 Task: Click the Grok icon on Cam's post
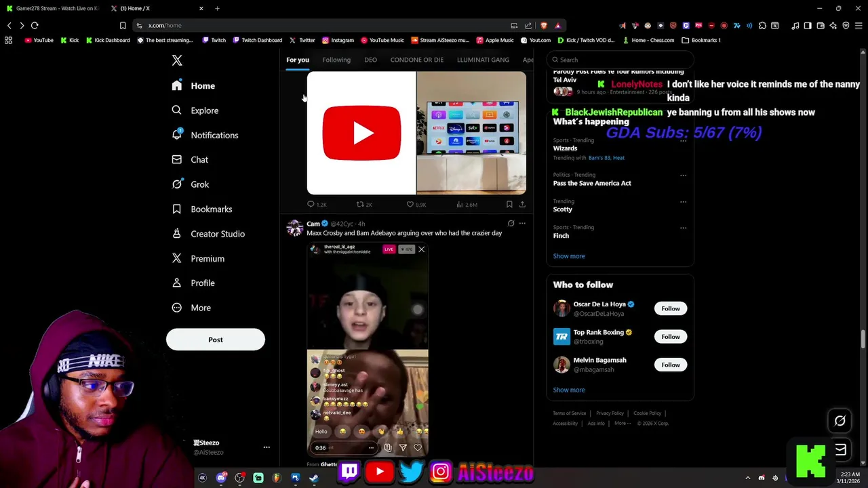511,223
